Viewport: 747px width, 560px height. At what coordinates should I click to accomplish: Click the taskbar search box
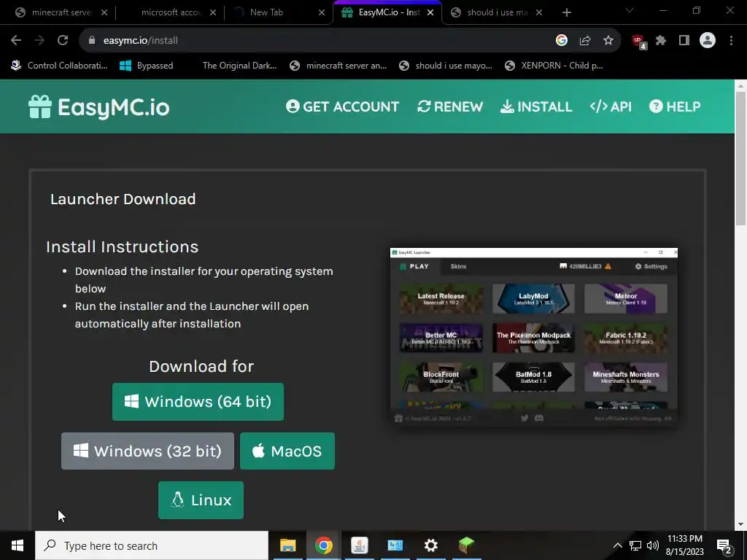[x=152, y=545]
